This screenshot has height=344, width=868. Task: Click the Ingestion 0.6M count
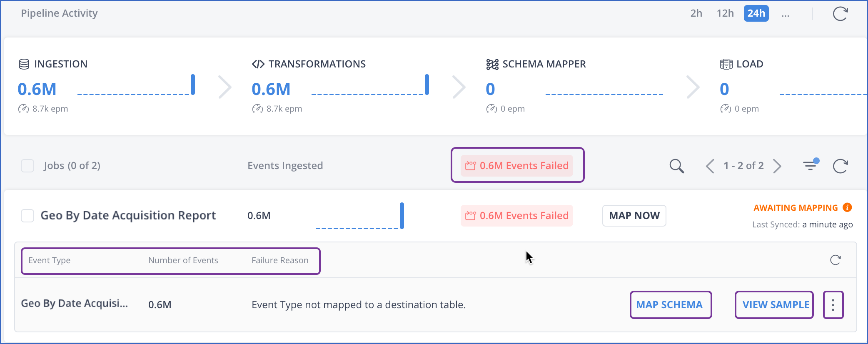pos(37,89)
